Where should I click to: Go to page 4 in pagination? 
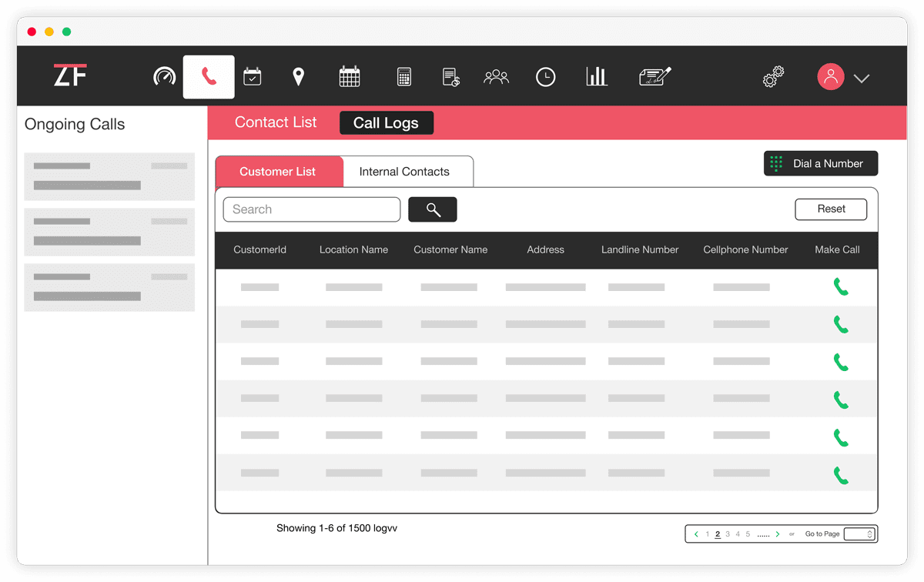point(738,534)
